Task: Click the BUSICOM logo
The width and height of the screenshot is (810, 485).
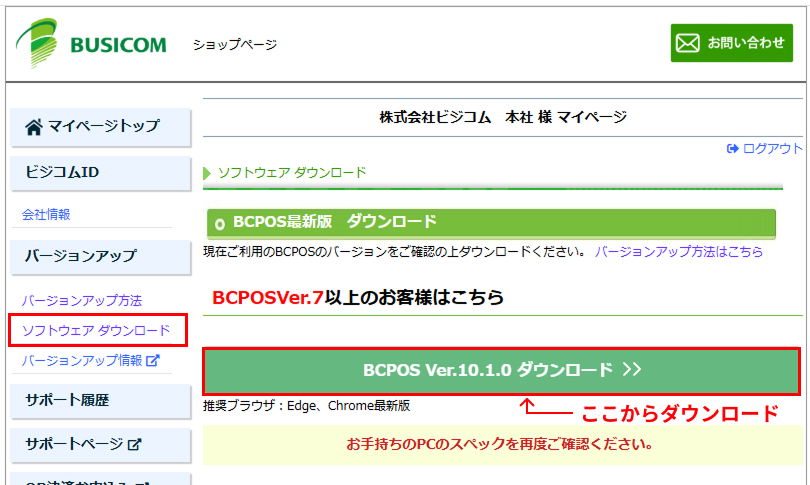Action: click(x=90, y=44)
